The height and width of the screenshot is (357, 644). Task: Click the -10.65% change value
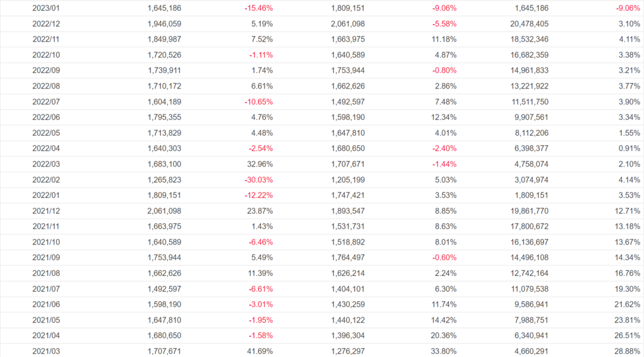coord(258,102)
